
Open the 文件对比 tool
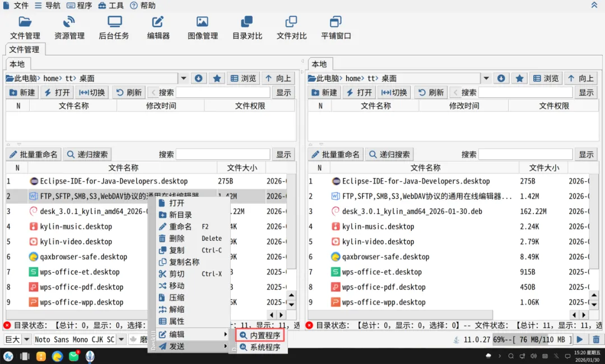coord(291,28)
